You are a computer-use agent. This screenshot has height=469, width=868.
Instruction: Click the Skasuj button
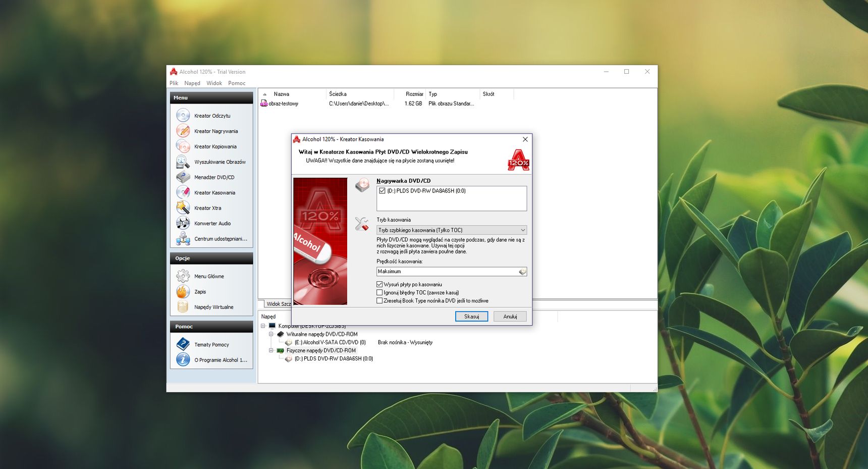[471, 317]
